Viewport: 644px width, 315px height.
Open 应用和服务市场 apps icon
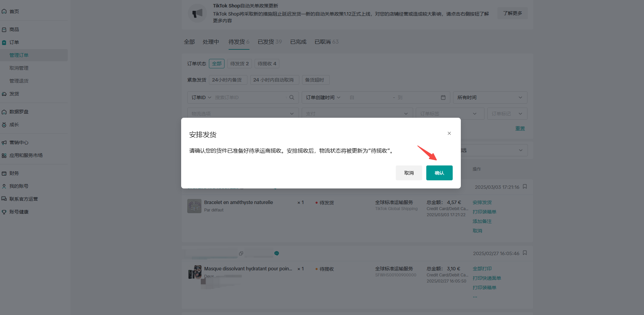tap(4, 156)
